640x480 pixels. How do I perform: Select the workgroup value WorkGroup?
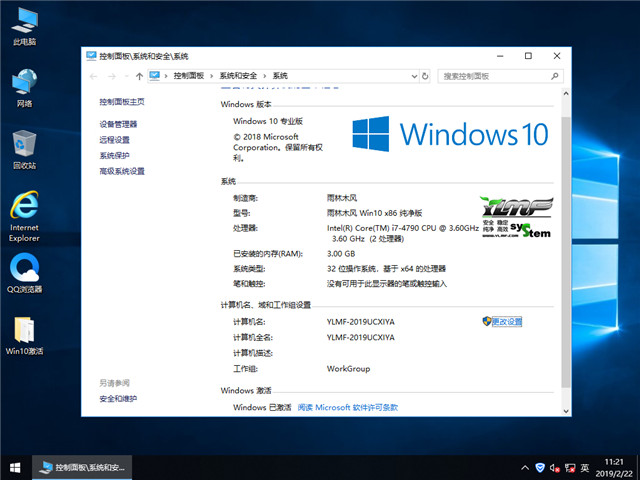(348, 369)
